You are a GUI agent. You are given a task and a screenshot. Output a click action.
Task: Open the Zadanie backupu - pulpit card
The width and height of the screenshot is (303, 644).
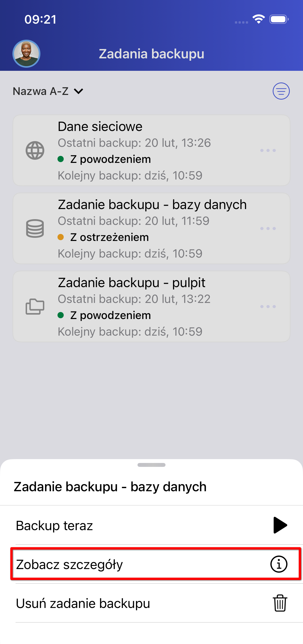point(151,307)
